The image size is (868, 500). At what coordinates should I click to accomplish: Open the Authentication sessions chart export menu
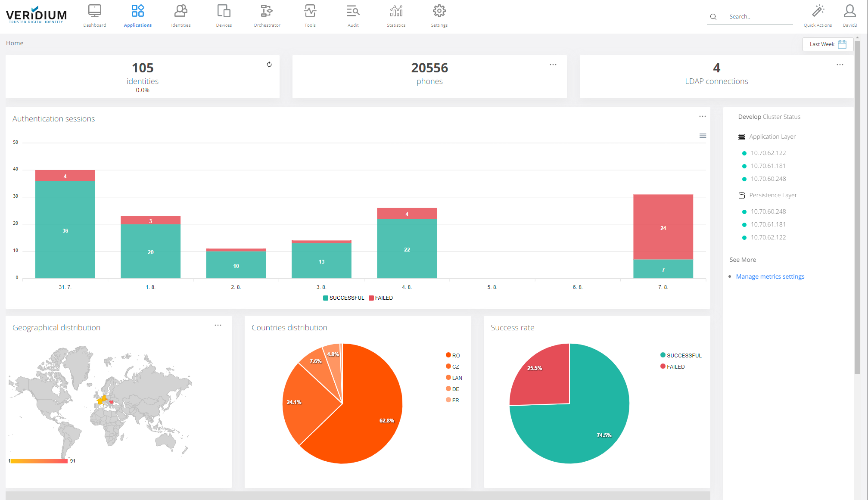click(703, 136)
